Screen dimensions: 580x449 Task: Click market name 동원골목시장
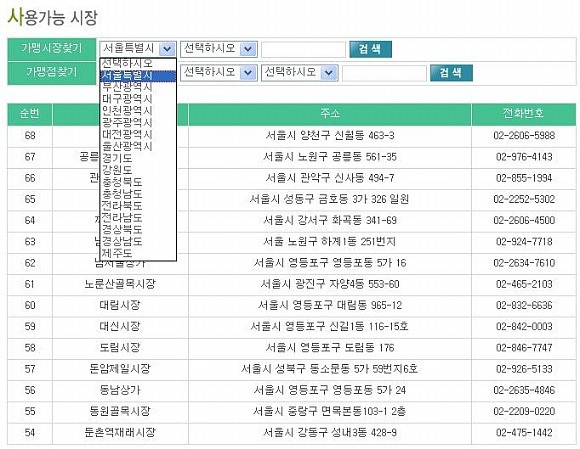pyautogui.click(x=120, y=411)
